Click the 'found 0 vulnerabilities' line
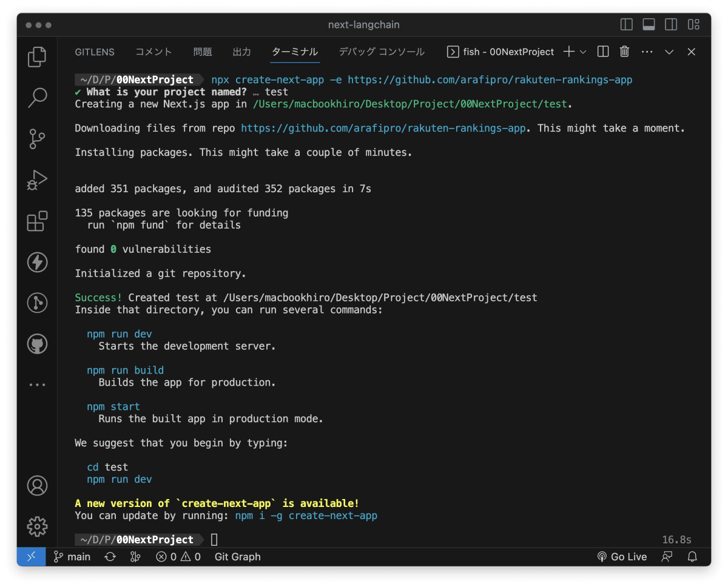Screen dimensions: 728x587 (x=143, y=249)
